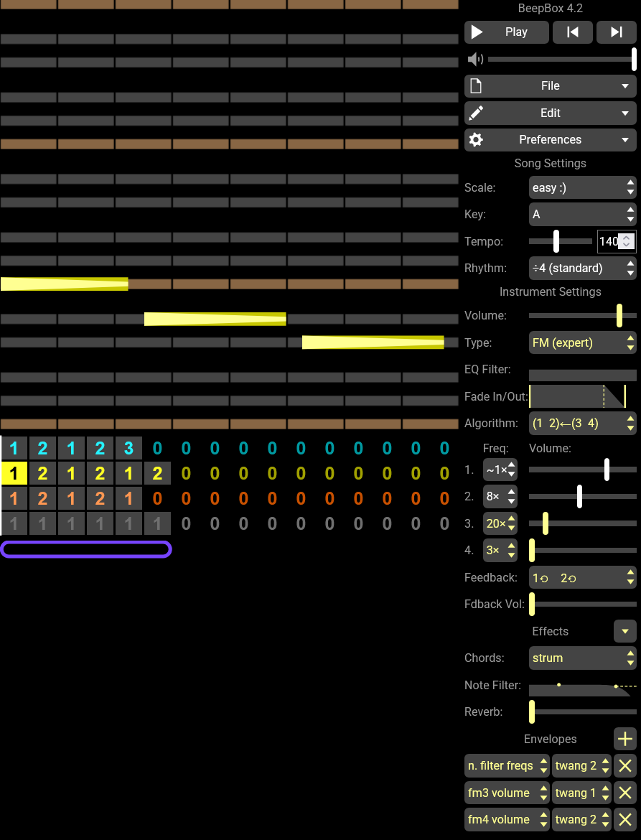This screenshot has width=641, height=840.
Task: Open the Preferences menu
Action: coord(551,140)
